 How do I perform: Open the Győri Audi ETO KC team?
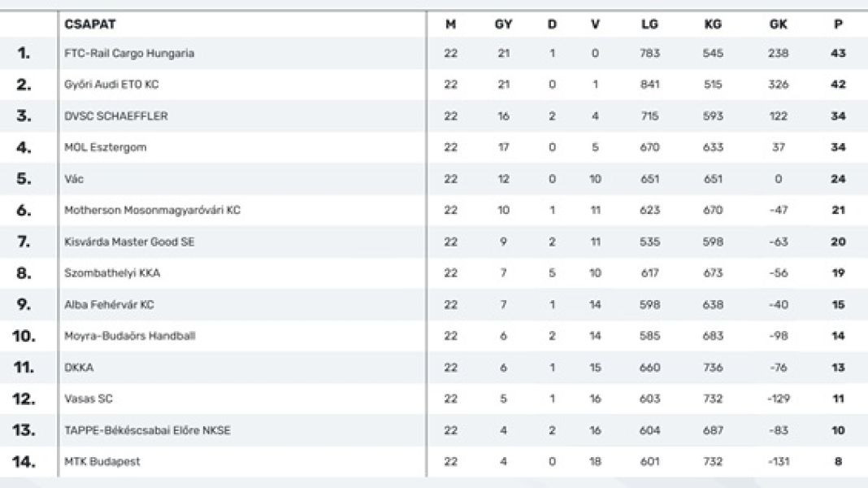point(111,85)
